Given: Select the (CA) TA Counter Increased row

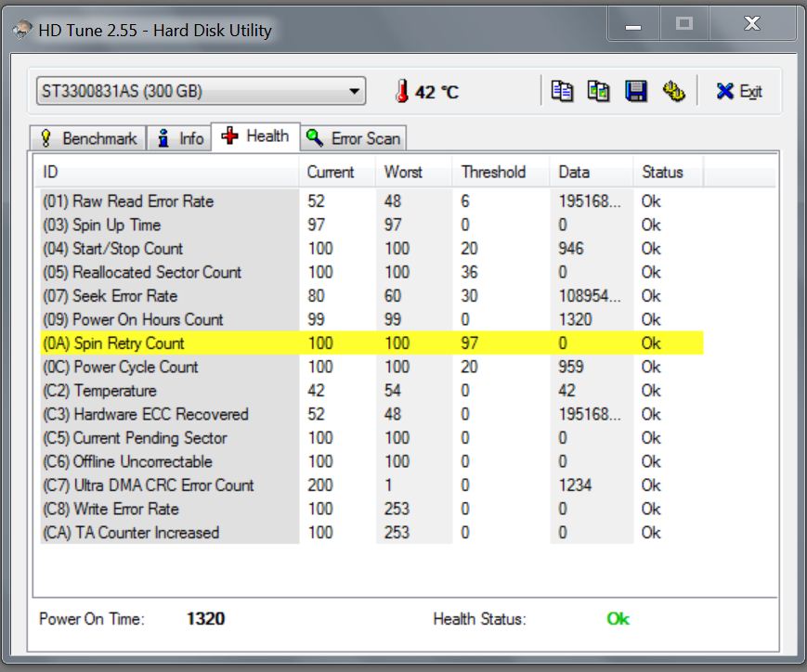Looking at the screenshot, I should coord(371,533).
